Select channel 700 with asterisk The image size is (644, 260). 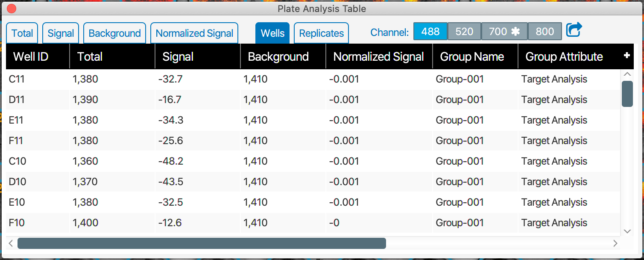pyautogui.click(x=504, y=31)
